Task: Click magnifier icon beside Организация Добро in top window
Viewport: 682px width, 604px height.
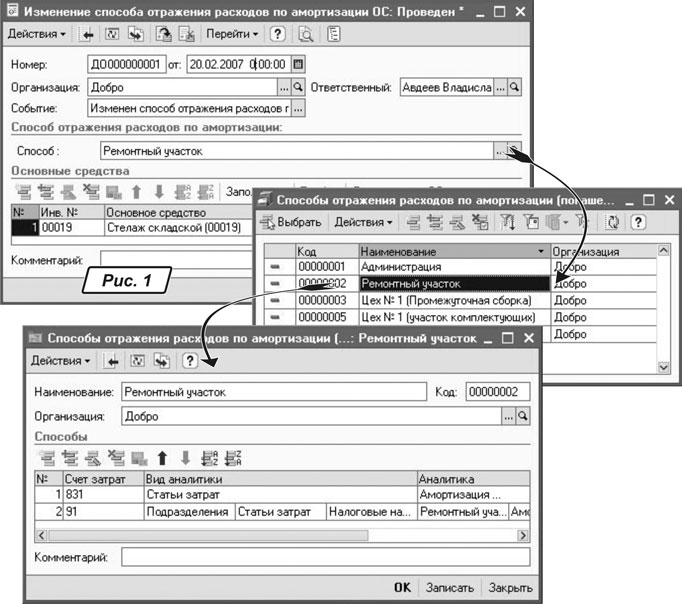Action: (297, 87)
